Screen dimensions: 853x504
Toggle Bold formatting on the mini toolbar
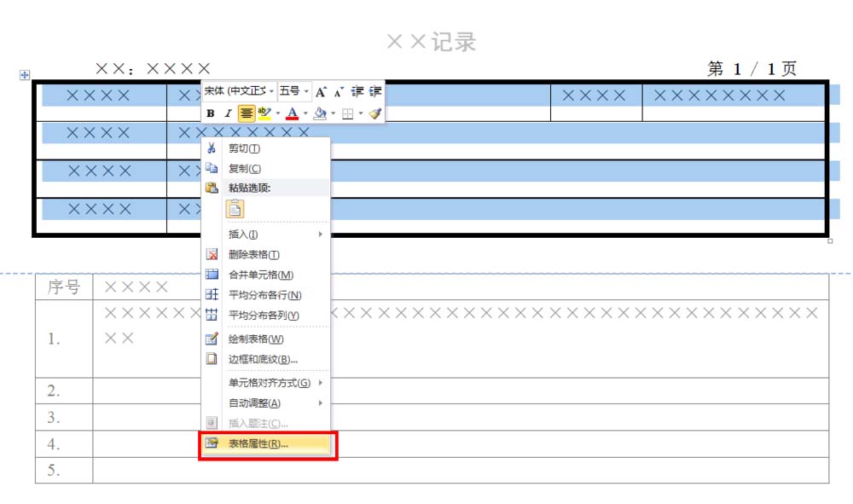(209, 113)
